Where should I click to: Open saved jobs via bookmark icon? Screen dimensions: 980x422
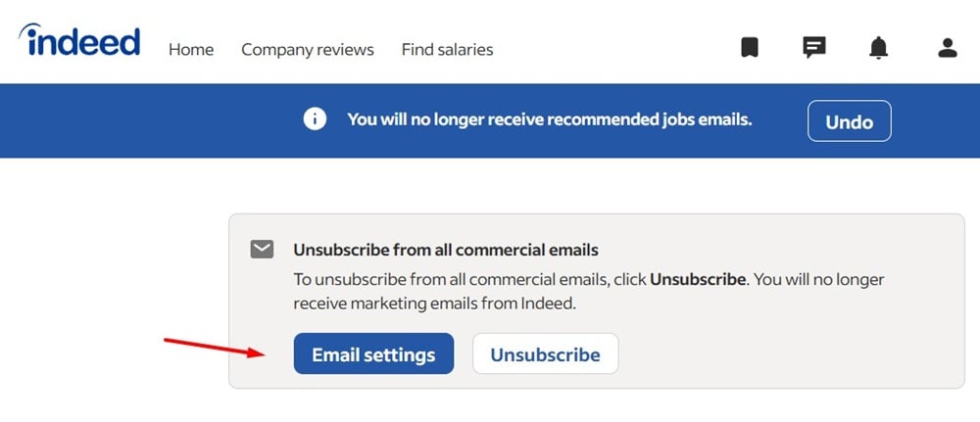[750, 47]
